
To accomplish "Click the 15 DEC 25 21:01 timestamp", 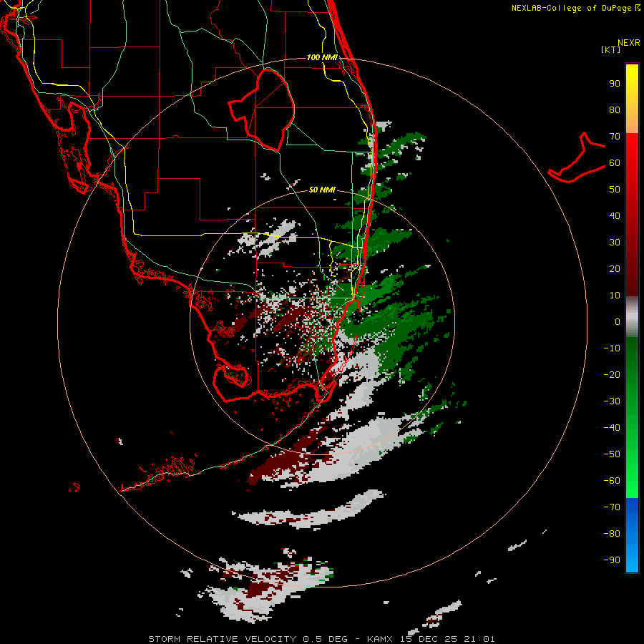I will pyautogui.click(x=448, y=639).
